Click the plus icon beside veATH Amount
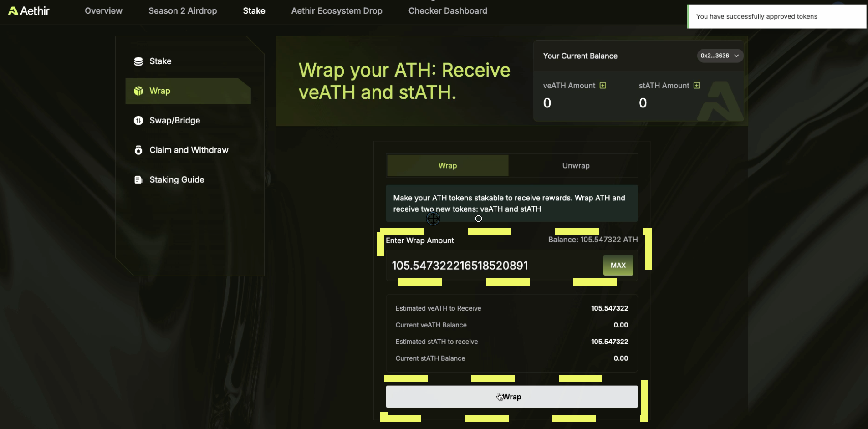 tap(603, 85)
